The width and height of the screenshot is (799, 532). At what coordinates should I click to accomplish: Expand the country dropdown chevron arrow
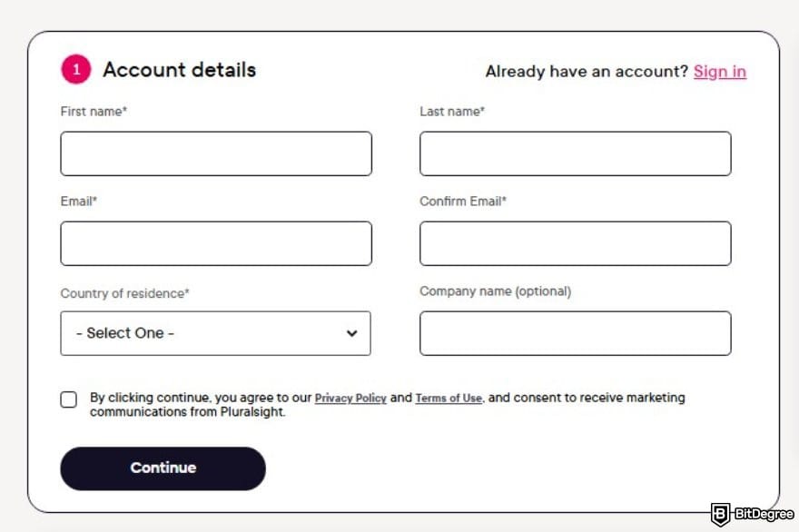[x=351, y=333]
